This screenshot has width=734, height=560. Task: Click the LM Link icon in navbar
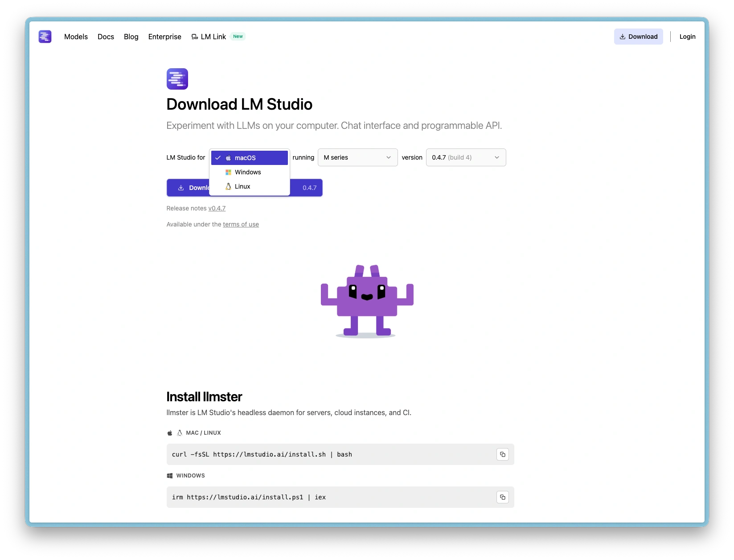195,37
